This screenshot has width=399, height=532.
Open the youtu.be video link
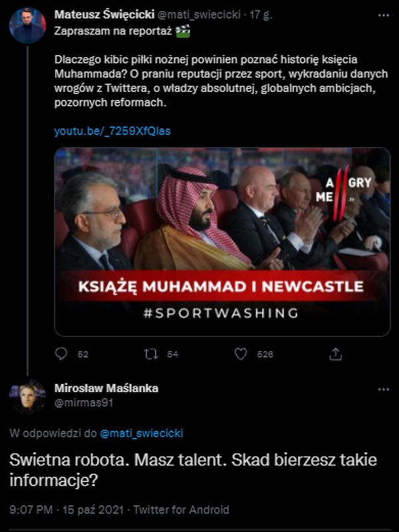point(112,131)
